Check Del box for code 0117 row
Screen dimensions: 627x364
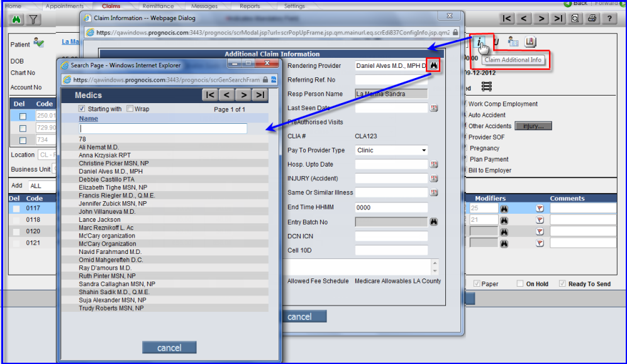point(16,209)
